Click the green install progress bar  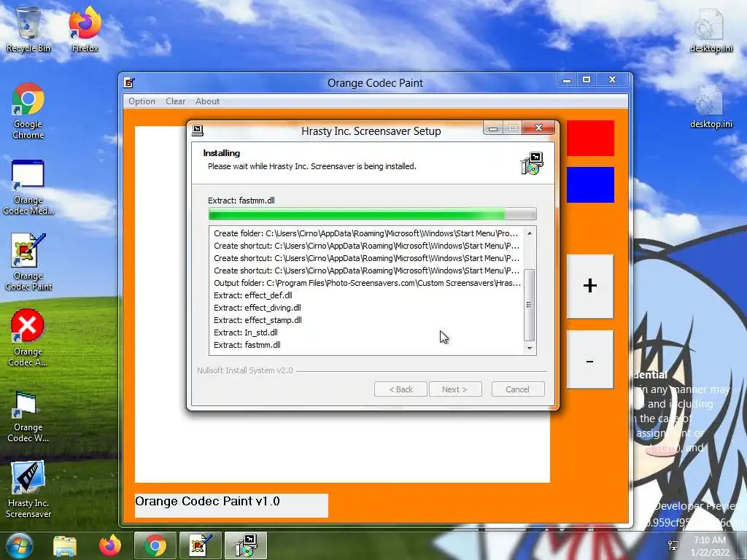point(372,214)
